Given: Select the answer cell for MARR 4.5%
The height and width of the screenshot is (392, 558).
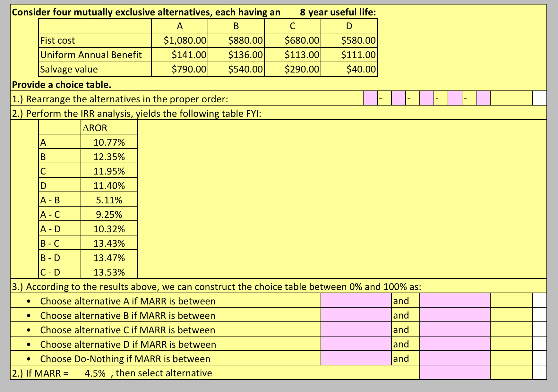Looking at the screenshot, I should coord(456,373).
